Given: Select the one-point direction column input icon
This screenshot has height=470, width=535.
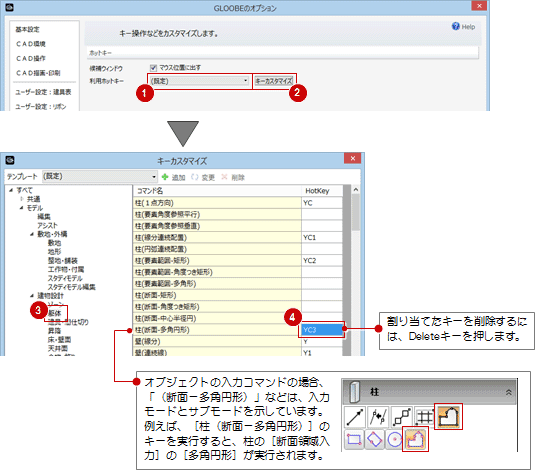Looking at the screenshot, I should point(355,417).
